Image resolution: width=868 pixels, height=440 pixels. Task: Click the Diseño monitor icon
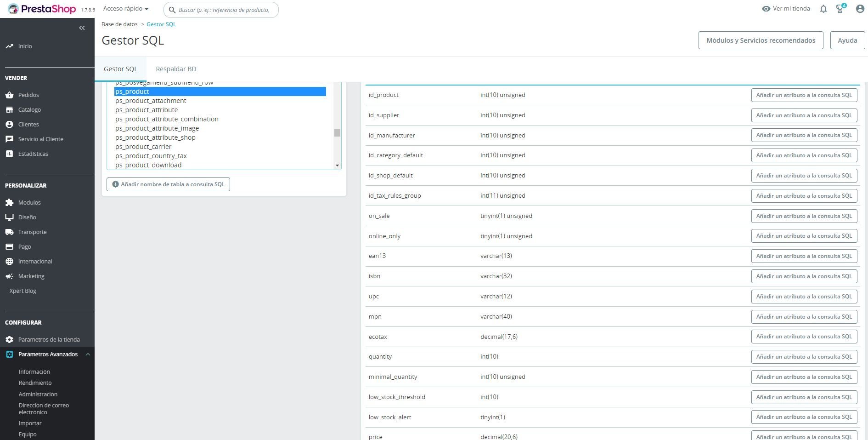tap(9, 217)
